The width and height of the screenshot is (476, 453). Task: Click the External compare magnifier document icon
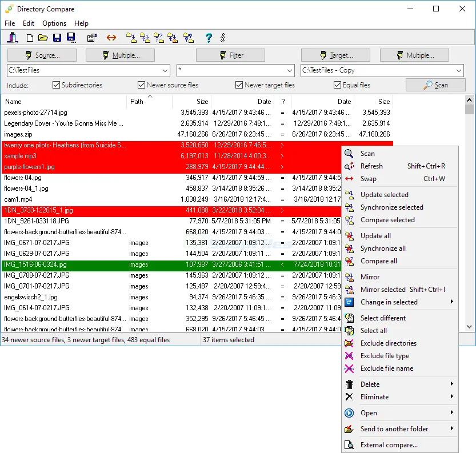coord(349,445)
